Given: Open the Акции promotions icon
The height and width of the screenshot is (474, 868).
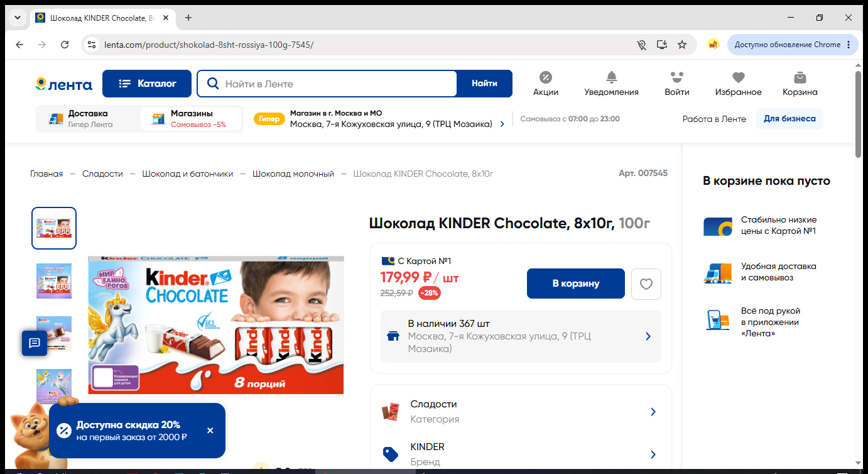Looking at the screenshot, I should (x=546, y=84).
